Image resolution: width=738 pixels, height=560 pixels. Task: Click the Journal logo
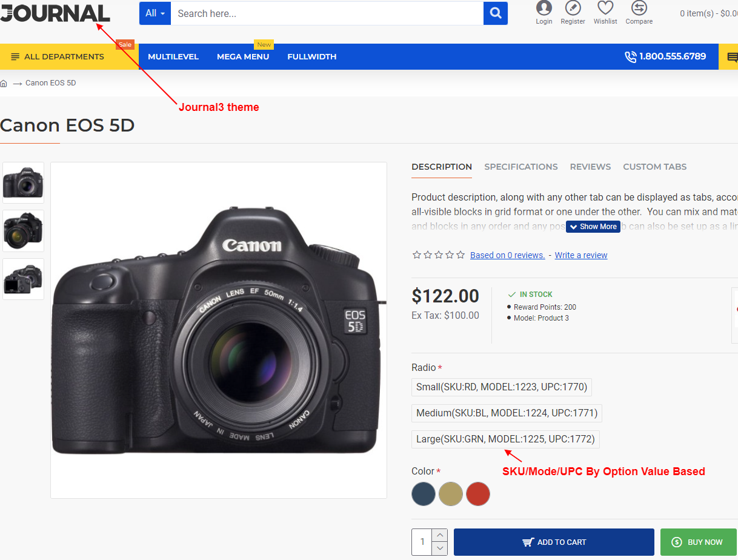tap(55, 13)
